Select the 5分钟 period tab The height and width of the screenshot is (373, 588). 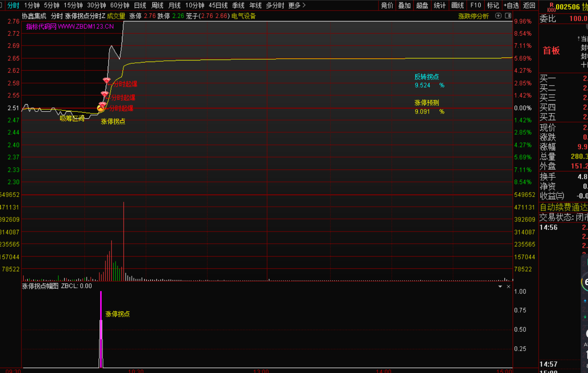pos(51,5)
